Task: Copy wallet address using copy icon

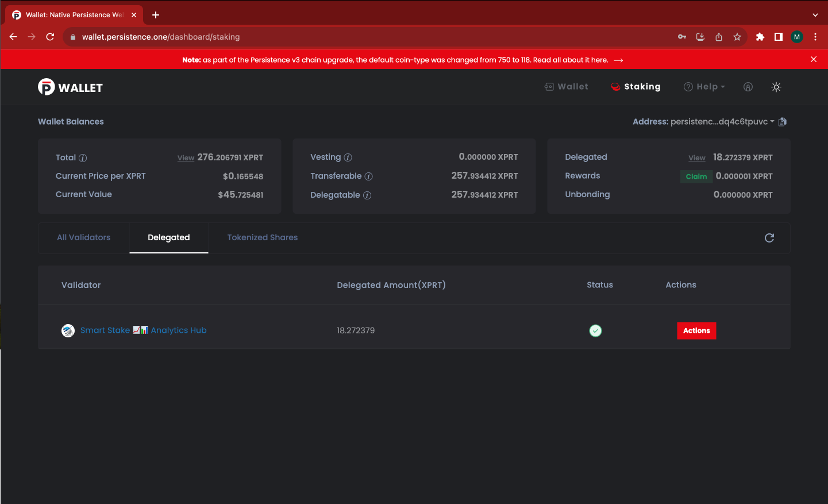Action: click(x=782, y=122)
